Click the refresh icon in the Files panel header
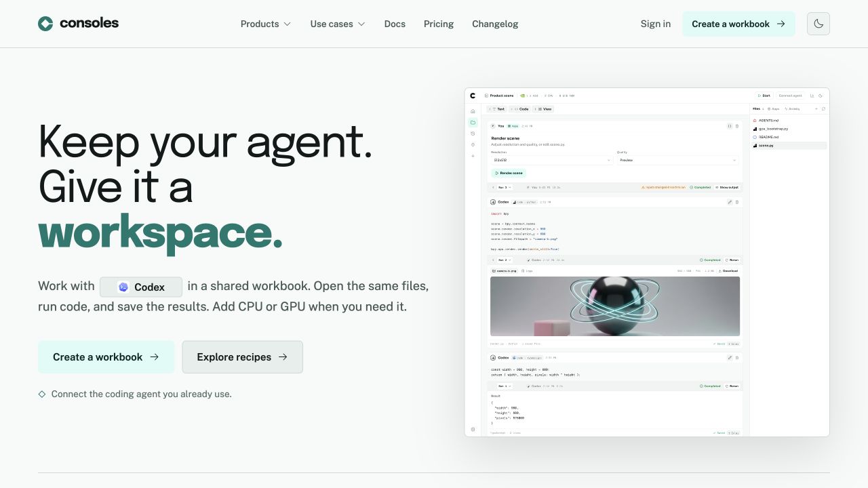The height and width of the screenshot is (488, 868). [823, 108]
